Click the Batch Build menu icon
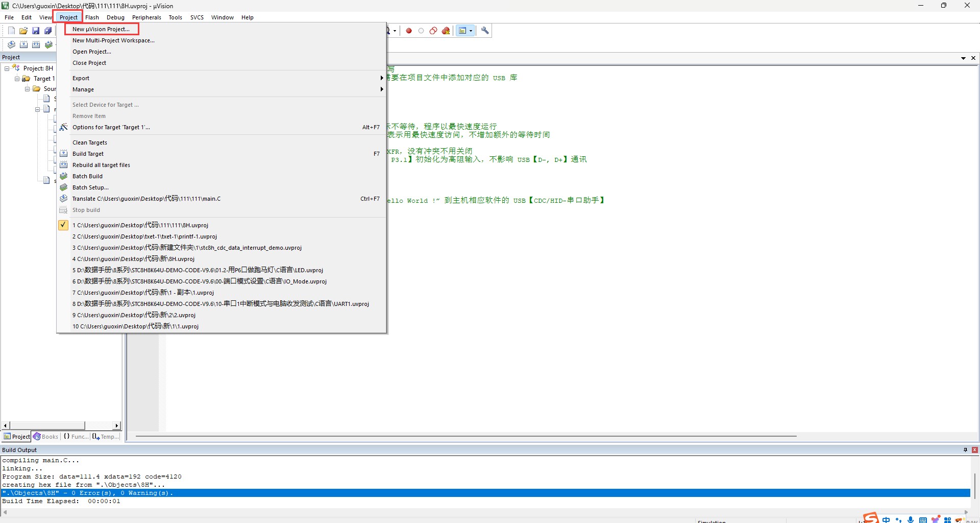Viewport: 980px width, 523px height. tap(63, 176)
